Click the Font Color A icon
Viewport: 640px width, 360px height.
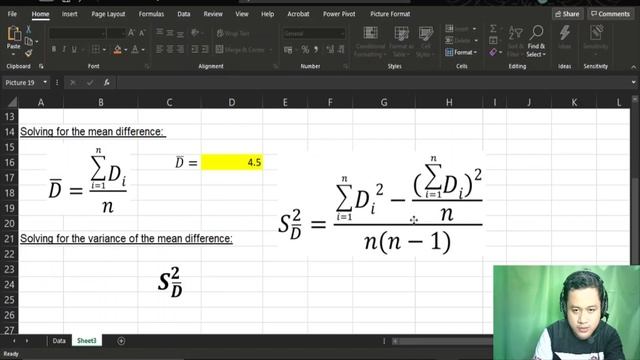coord(135,50)
